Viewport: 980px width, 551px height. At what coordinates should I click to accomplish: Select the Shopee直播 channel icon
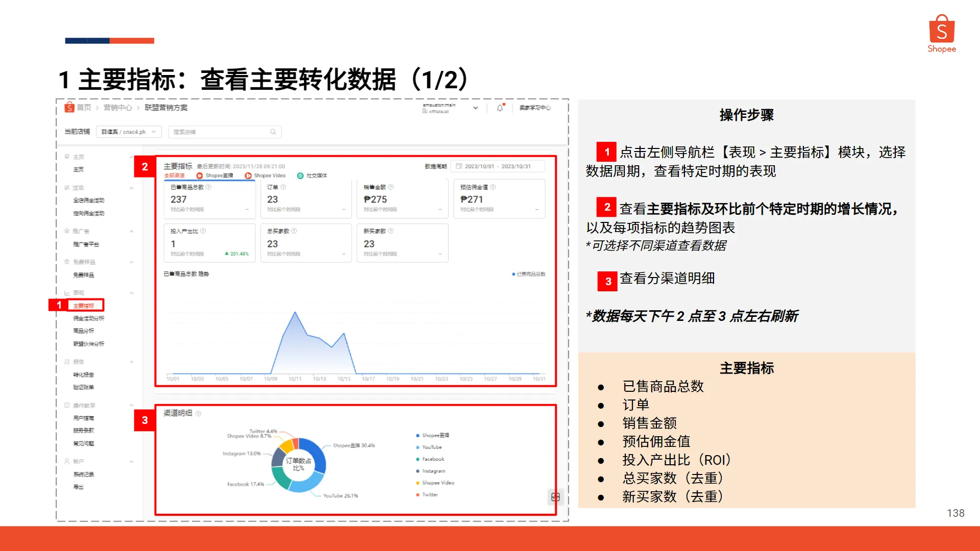(x=199, y=175)
